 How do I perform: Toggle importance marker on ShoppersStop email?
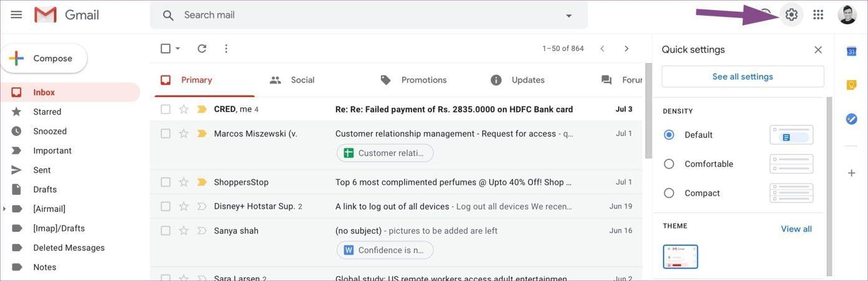201,182
